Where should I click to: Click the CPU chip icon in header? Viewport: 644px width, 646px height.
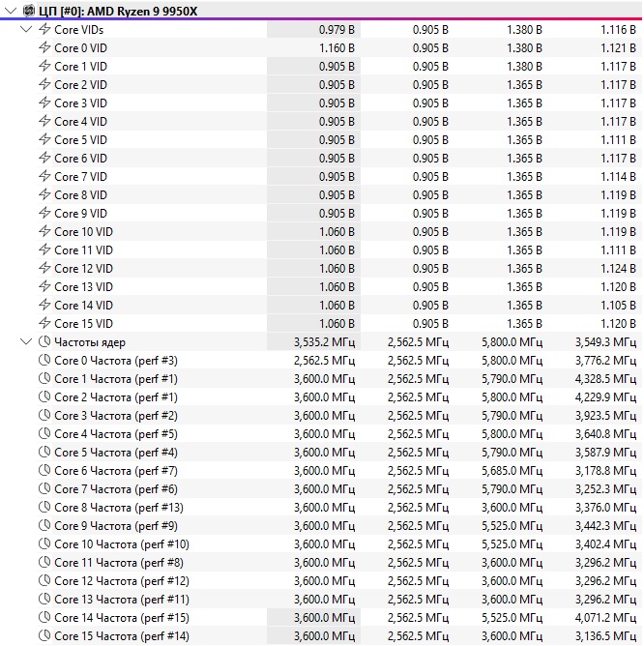28,11
